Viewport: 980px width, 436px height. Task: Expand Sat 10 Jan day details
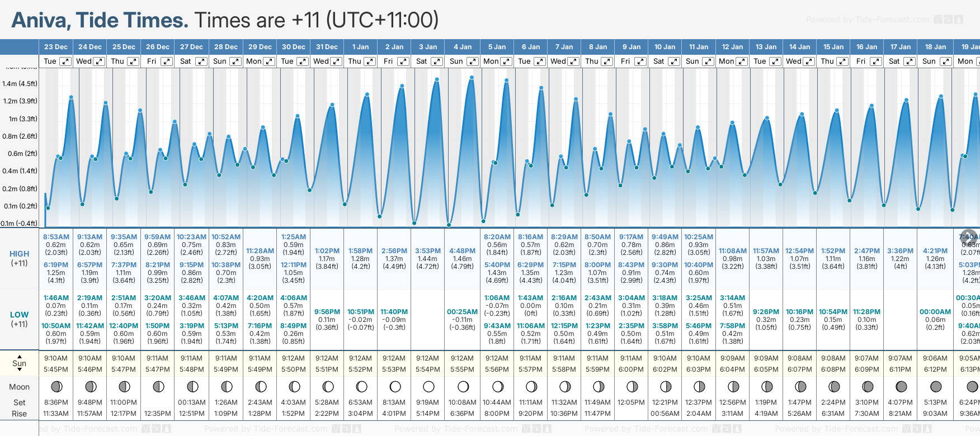tap(674, 61)
